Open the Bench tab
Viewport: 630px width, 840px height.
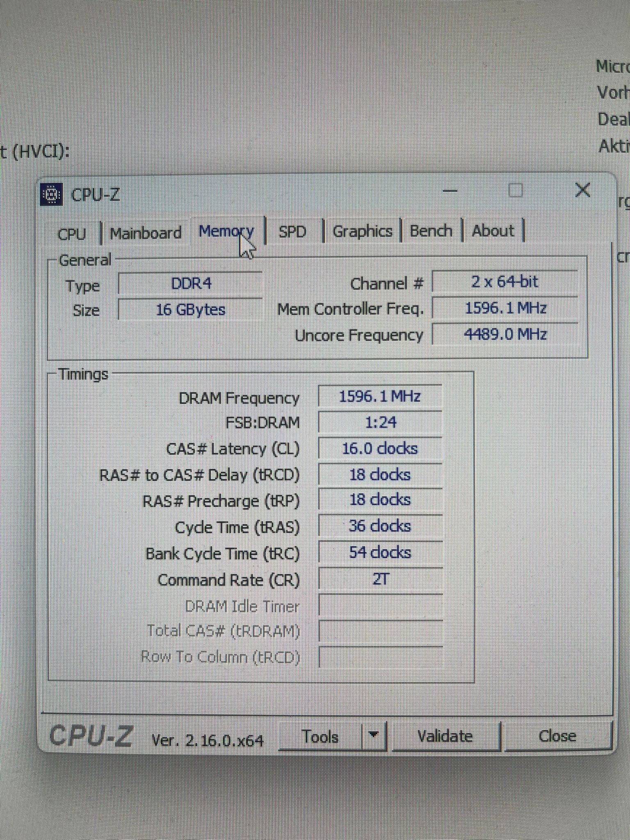(x=431, y=231)
